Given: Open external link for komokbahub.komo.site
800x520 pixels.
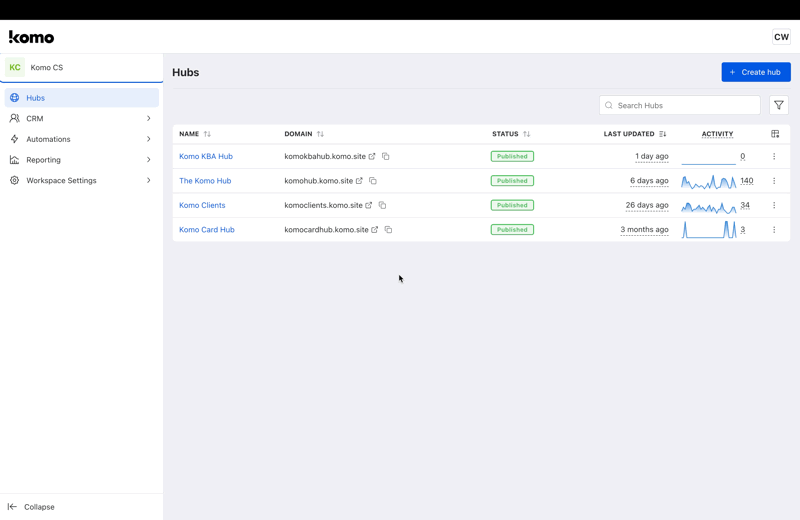Looking at the screenshot, I should pyautogui.click(x=372, y=157).
